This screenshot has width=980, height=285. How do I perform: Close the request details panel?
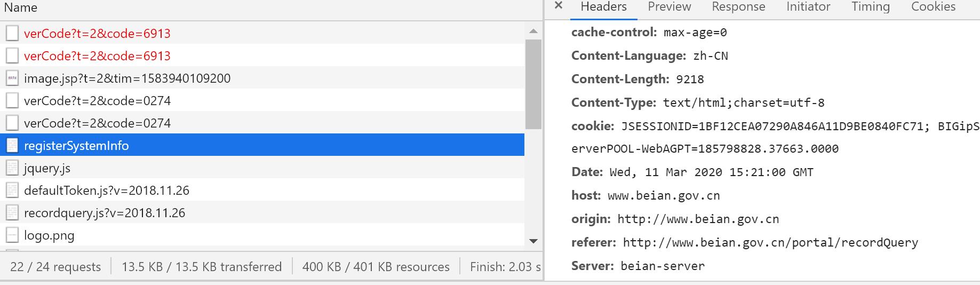tap(559, 6)
